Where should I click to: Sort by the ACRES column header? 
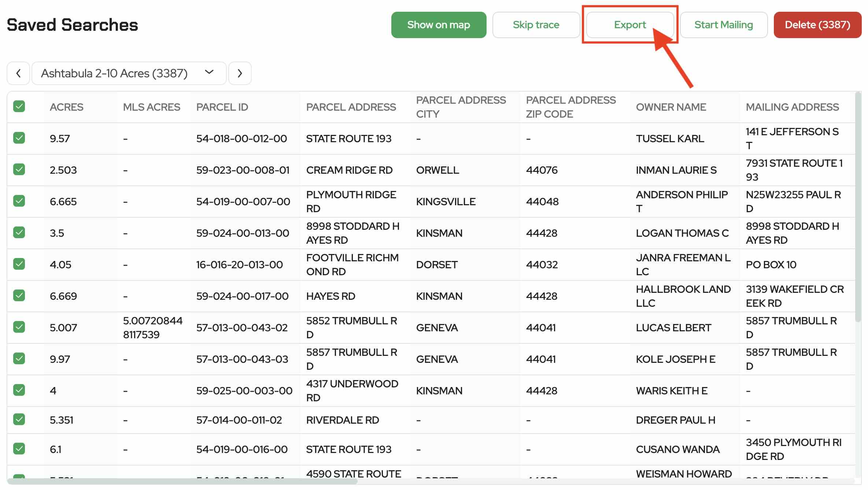[67, 107]
